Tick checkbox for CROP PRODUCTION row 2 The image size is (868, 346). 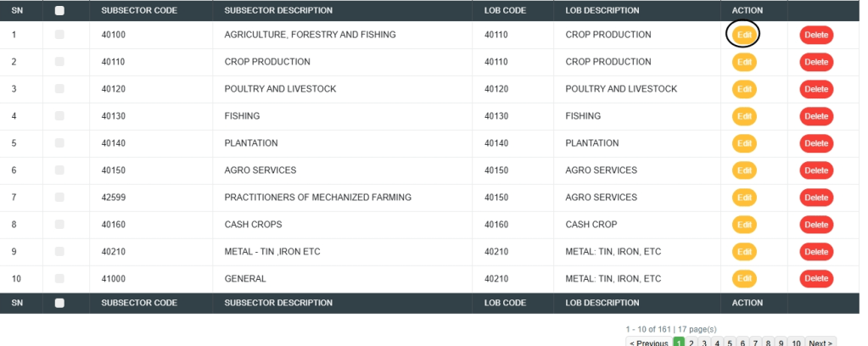point(59,62)
